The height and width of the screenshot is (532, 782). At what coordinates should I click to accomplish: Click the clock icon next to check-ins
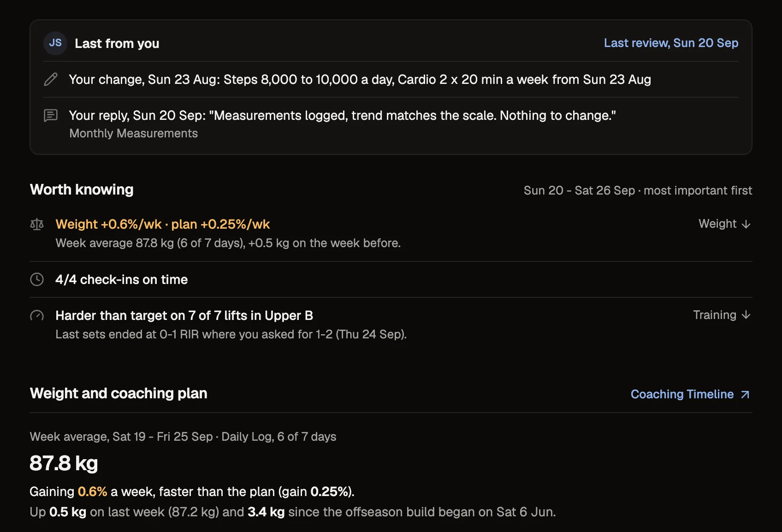point(37,279)
